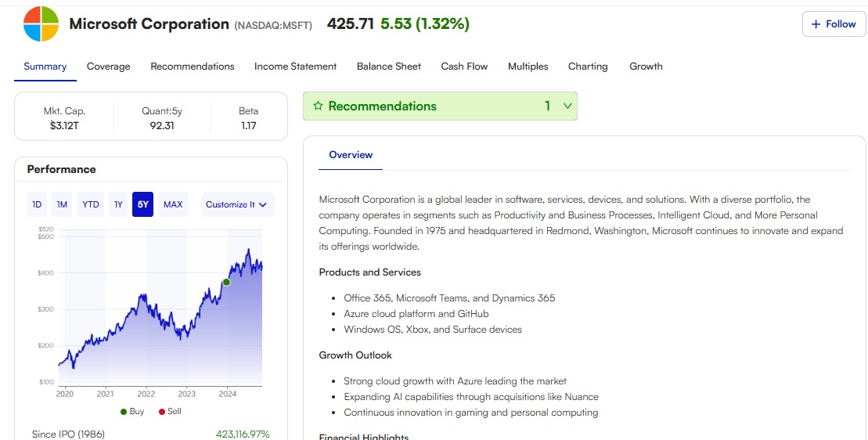Select the YTD performance range

point(90,204)
